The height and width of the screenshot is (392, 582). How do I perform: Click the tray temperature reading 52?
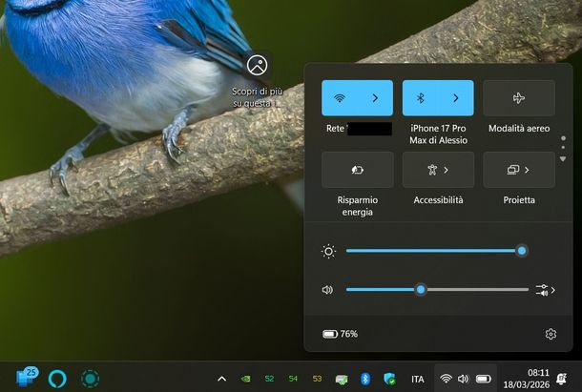tap(269, 379)
